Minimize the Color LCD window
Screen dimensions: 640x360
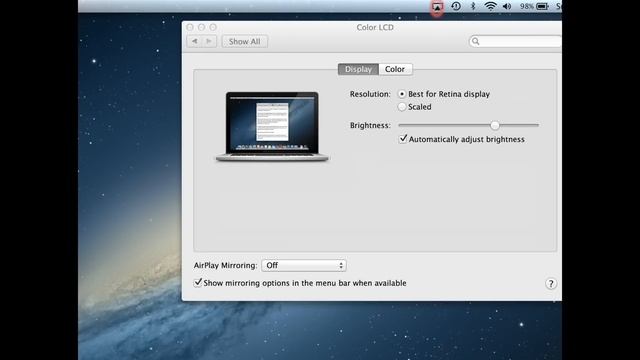point(201,27)
